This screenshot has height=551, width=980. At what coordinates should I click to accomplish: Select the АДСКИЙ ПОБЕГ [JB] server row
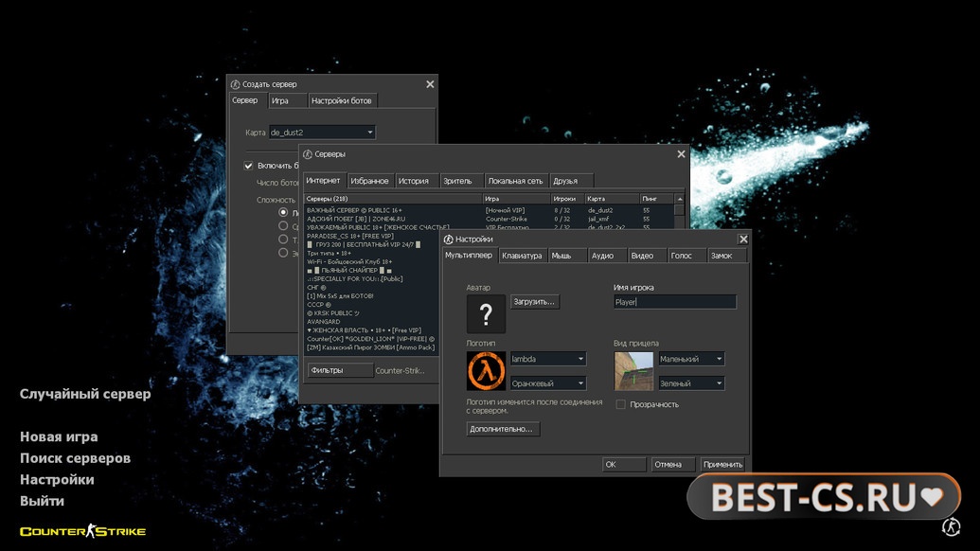point(490,219)
